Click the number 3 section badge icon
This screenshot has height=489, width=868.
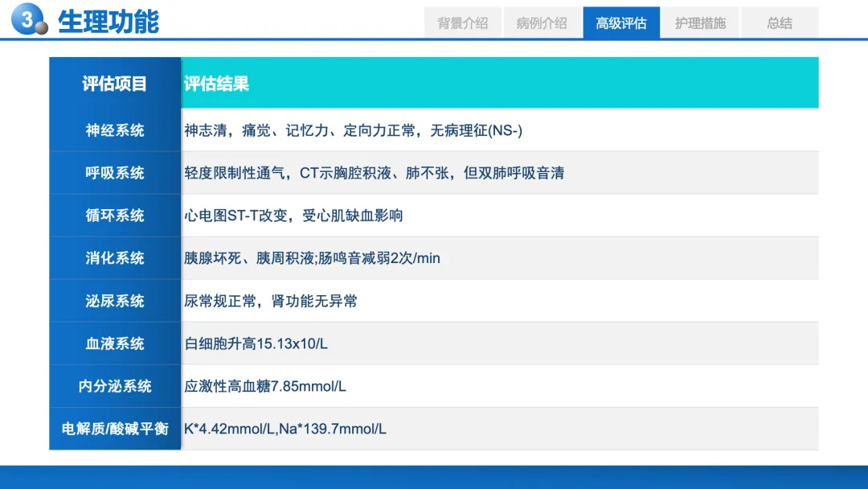(29, 19)
